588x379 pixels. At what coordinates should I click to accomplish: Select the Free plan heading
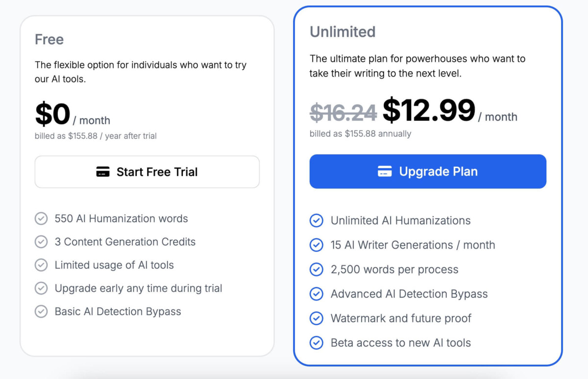[x=49, y=39]
